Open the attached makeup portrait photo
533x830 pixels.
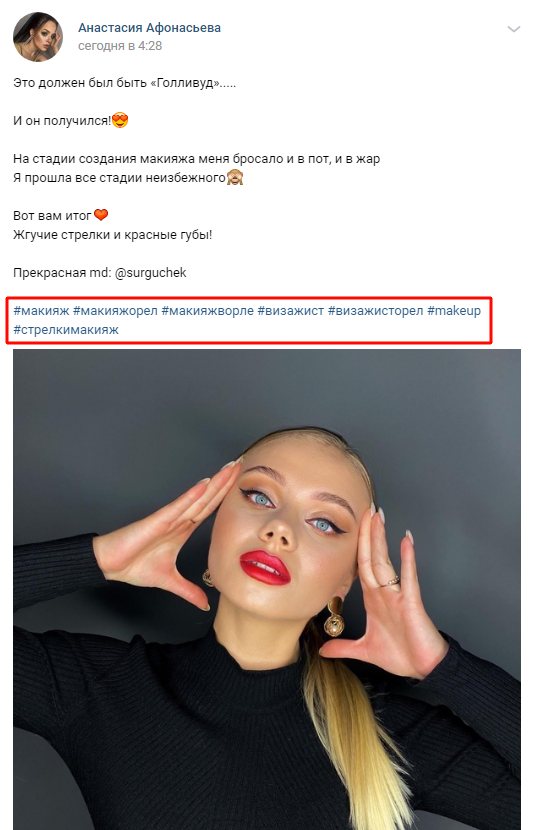coord(267,589)
